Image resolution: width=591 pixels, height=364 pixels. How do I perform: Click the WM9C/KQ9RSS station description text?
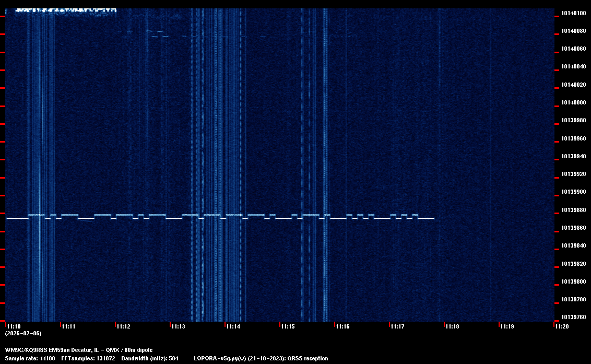point(79,349)
